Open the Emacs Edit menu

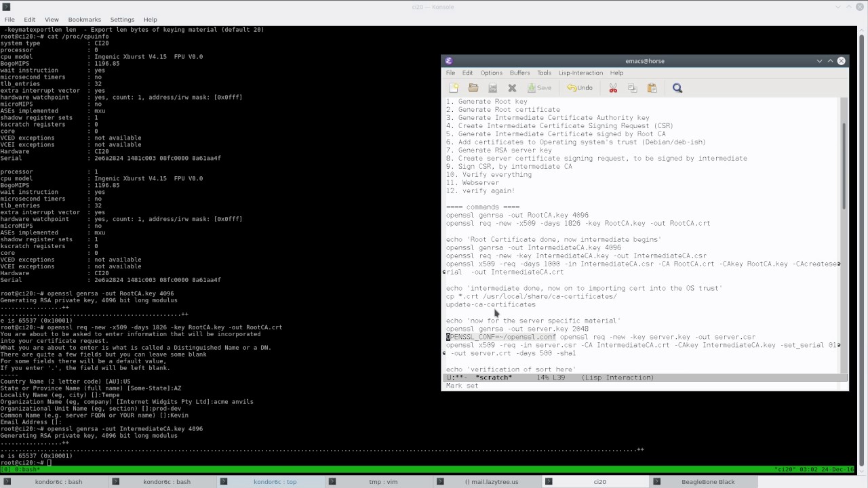tap(467, 73)
